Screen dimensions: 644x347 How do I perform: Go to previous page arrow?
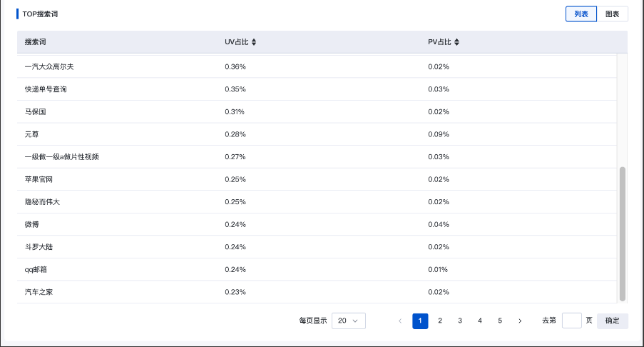point(400,321)
